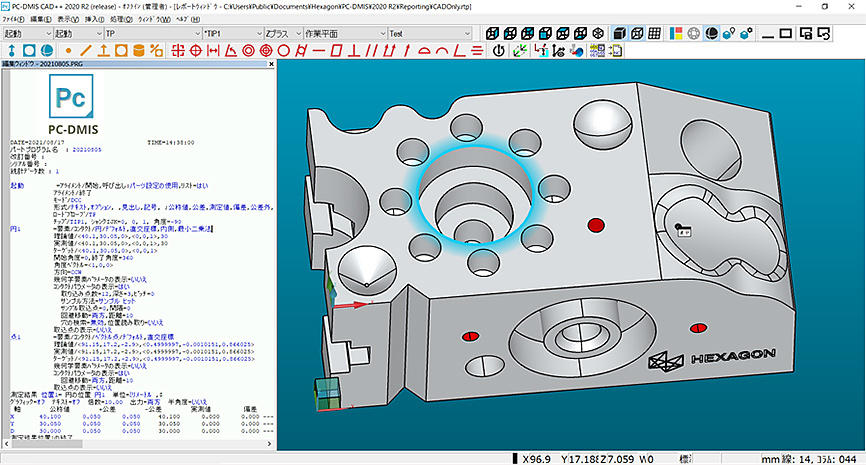Open the 表示(V) menu
Screen dimensions: 866x465
click(68, 19)
